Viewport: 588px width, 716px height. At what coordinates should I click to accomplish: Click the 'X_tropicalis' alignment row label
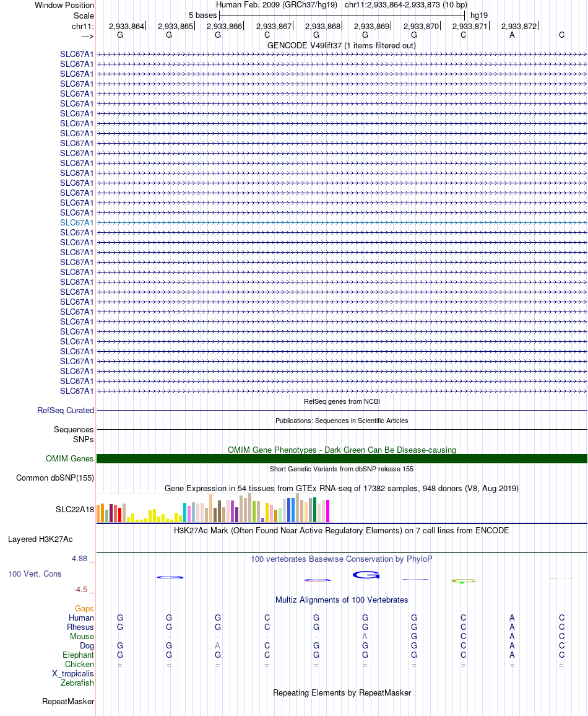[x=73, y=673]
